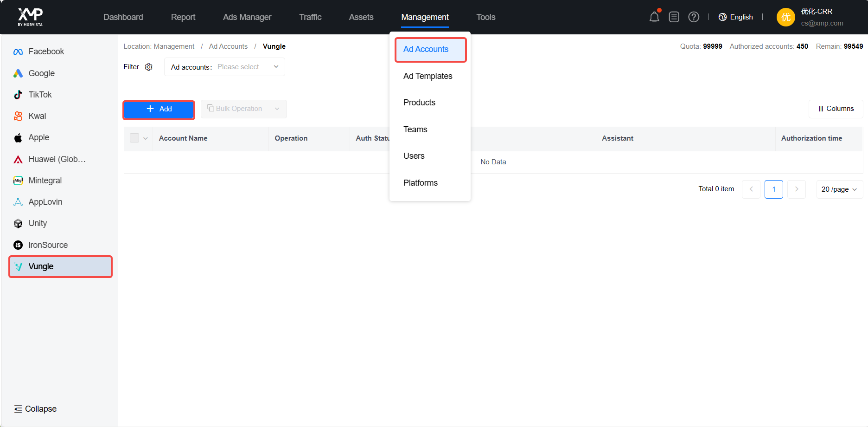Viewport: 868px width, 427px height.
Task: Click the XMP by Mobvista logo
Action: (x=30, y=17)
